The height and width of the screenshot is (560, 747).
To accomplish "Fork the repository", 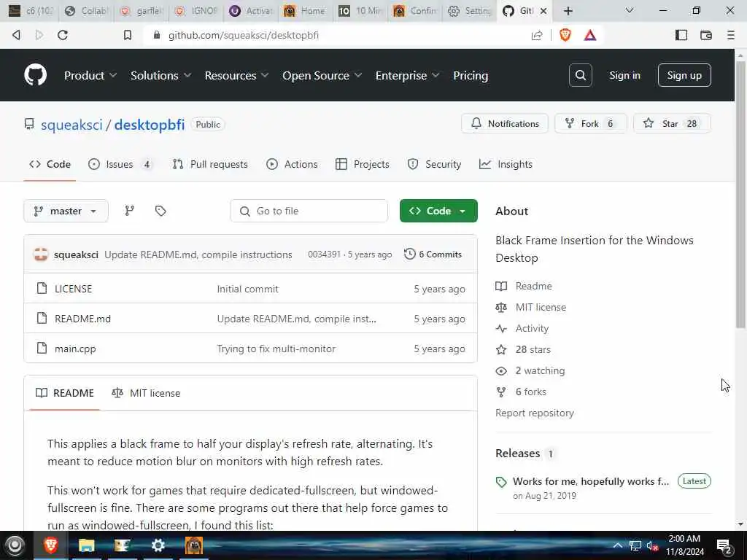I will [590, 123].
